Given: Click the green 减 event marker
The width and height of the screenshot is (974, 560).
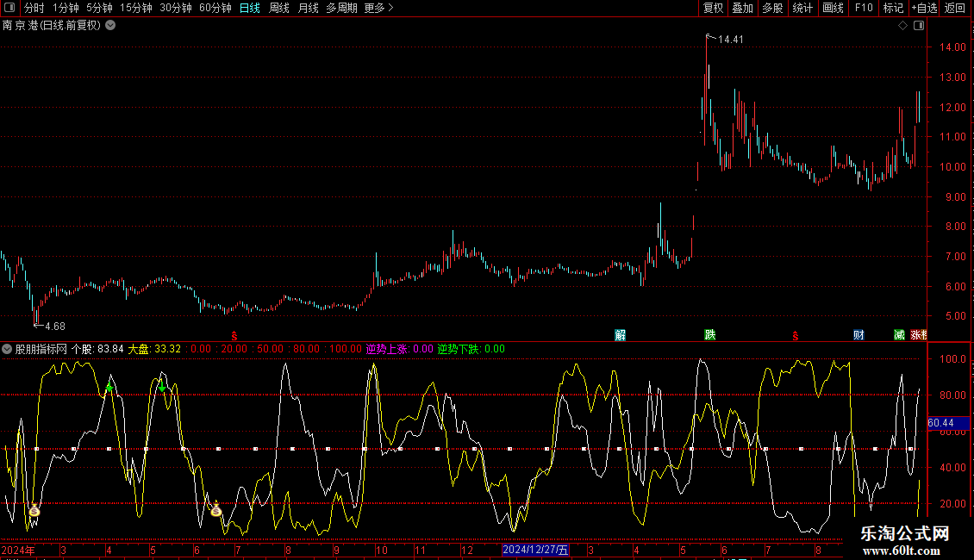Looking at the screenshot, I should [899, 335].
